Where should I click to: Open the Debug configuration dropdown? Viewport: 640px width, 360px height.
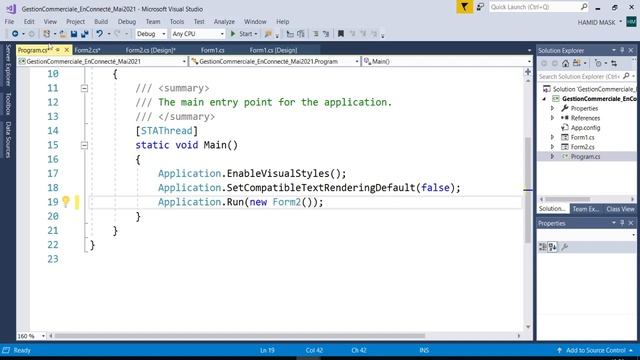pos(151,34)
